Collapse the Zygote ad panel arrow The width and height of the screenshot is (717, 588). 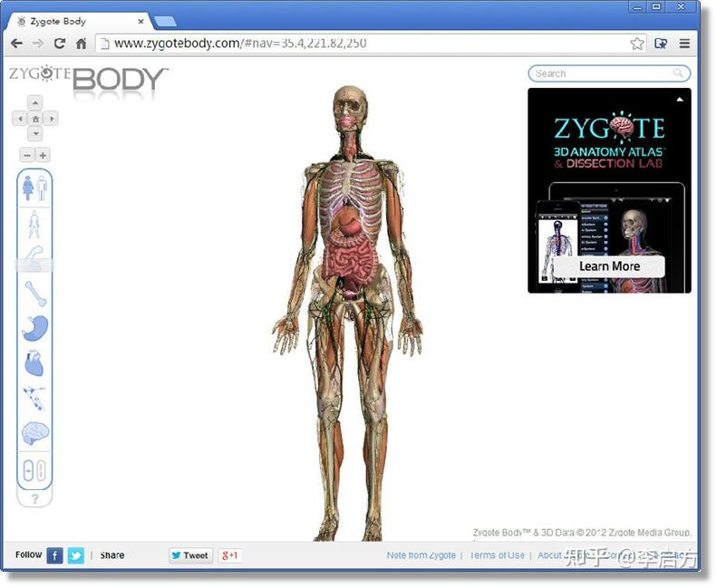[x=680, y=99]
